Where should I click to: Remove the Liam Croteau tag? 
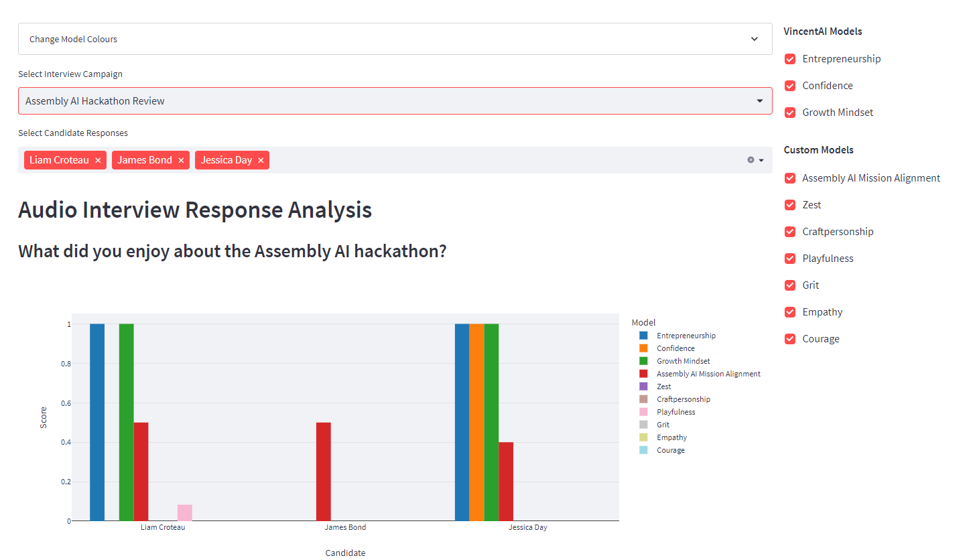pyautogui.click(x=98, y=160)
